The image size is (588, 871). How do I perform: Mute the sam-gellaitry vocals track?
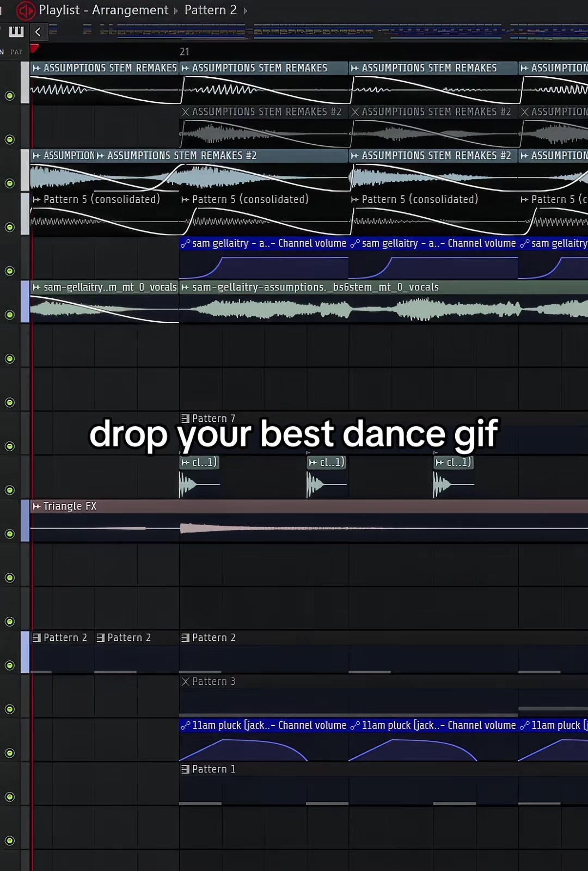coord(9,315)
